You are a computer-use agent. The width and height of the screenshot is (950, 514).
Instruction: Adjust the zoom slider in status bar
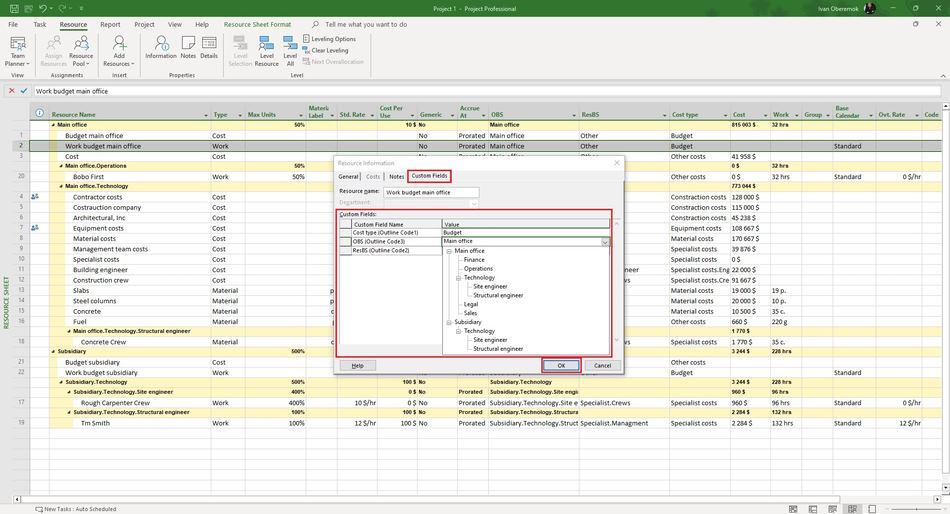915,509
